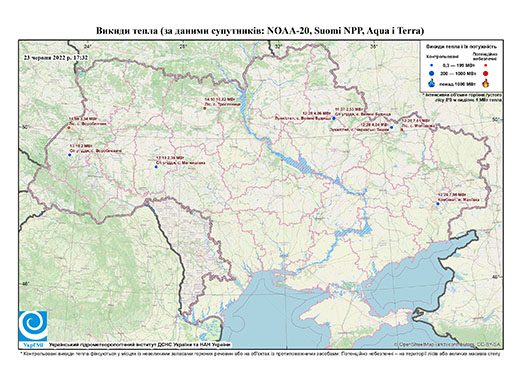Click the '12:28 7.98 МВт' label
The width and height of the screenshot is (520, 368).
click(452, 195)
